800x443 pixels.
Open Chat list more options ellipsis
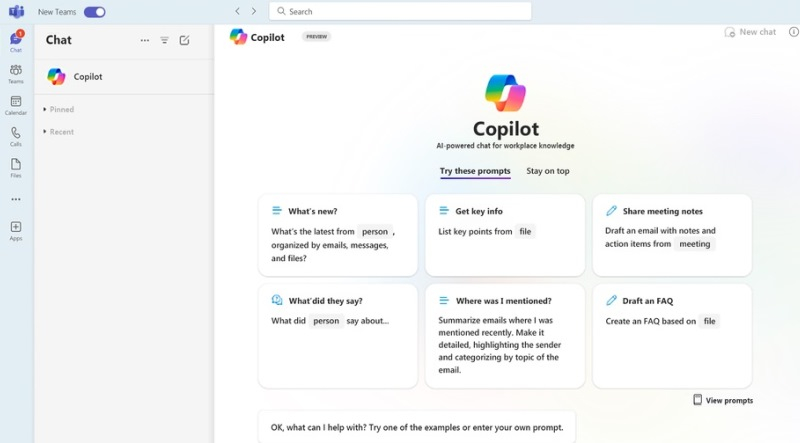coord(145,40)
